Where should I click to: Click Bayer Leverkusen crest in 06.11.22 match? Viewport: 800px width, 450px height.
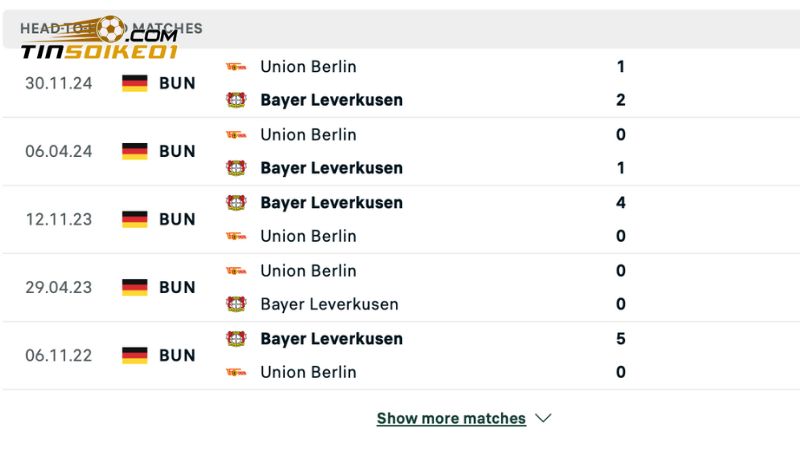(x=236, y=339)
